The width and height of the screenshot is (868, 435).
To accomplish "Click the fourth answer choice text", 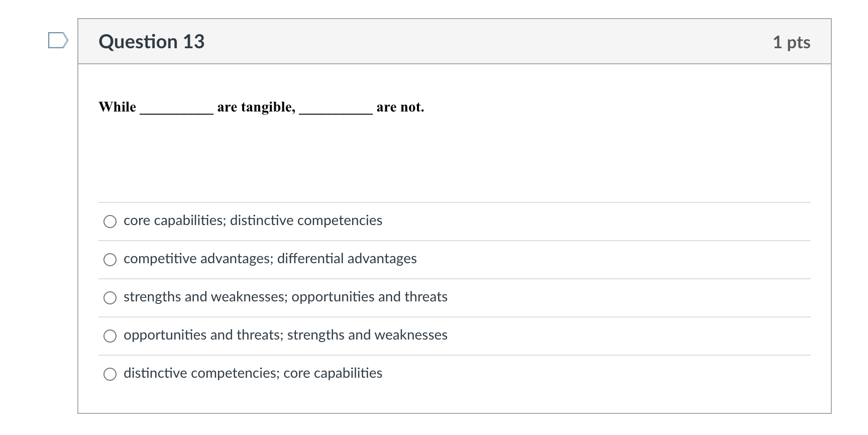I will (x=285, y=335).
